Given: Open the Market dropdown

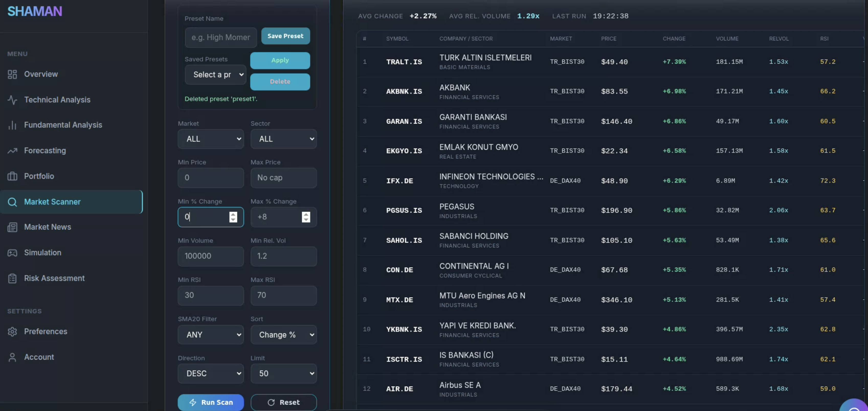Looking at the screenshot, I should 210,139.
